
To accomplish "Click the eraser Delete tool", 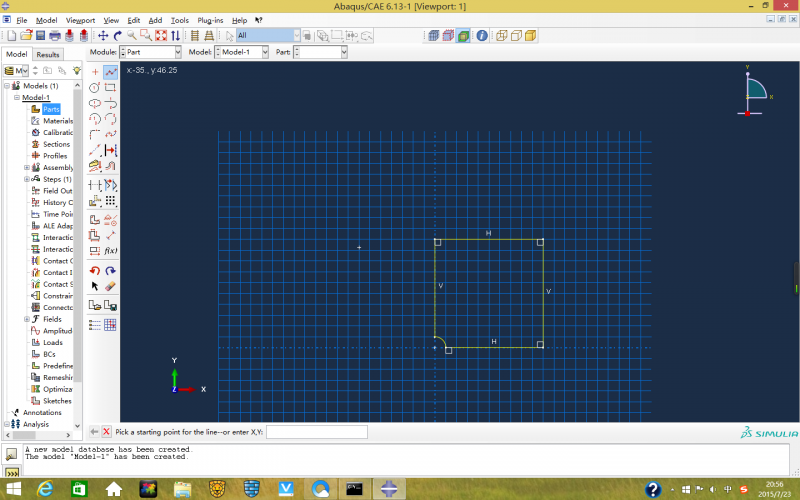I will [111, 286].
